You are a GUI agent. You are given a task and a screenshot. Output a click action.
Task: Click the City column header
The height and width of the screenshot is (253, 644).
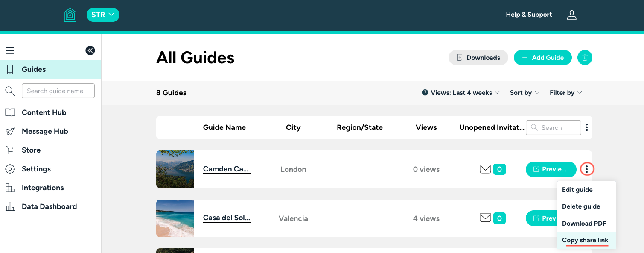pos(293,127)
